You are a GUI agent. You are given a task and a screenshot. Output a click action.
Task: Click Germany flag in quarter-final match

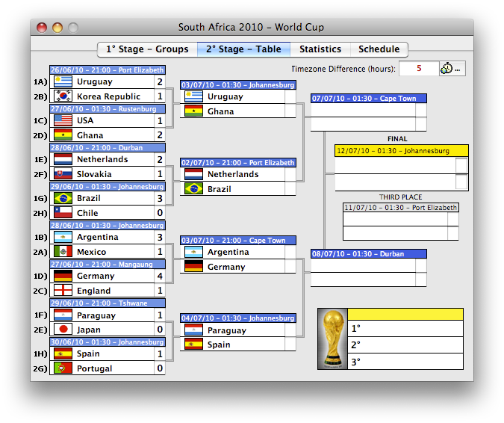click(193, 267)
